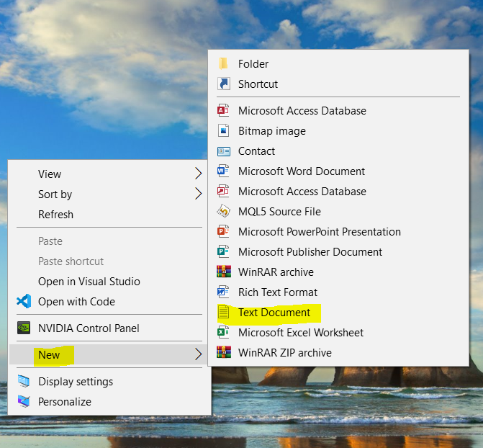Open the Personalize option
This screenshot has width=483, height=448.
tap(65, 402)
